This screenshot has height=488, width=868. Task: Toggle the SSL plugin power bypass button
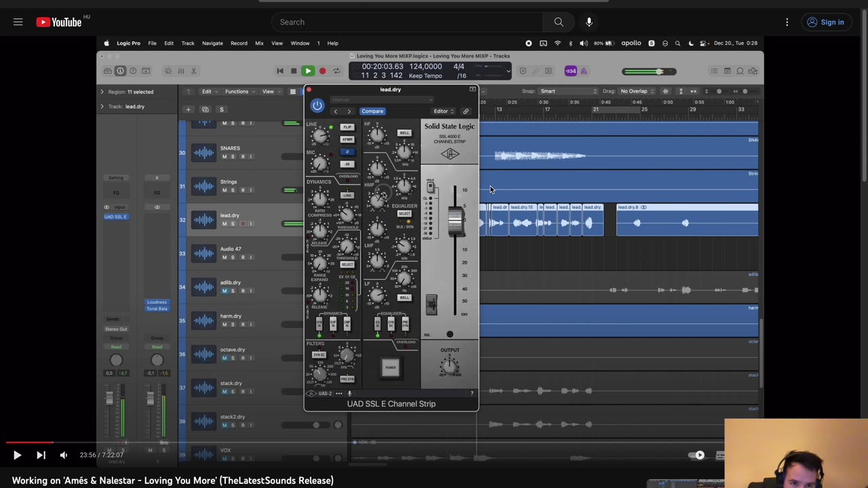pos(317,105)
